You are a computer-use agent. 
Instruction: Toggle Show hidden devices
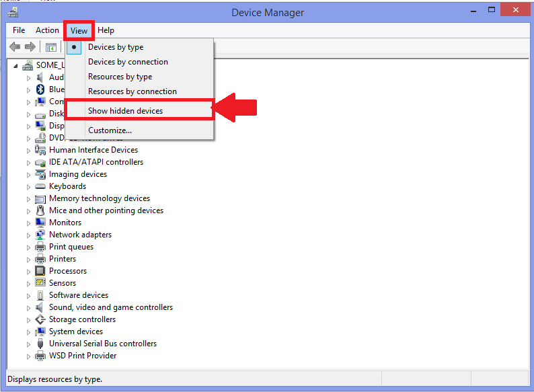140,111
